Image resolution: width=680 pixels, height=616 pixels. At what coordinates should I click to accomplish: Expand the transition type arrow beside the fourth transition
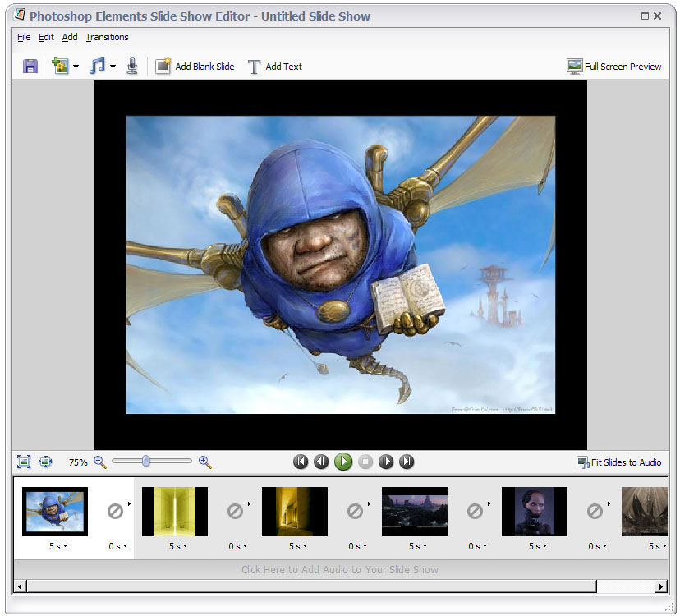tap(489, 503)
